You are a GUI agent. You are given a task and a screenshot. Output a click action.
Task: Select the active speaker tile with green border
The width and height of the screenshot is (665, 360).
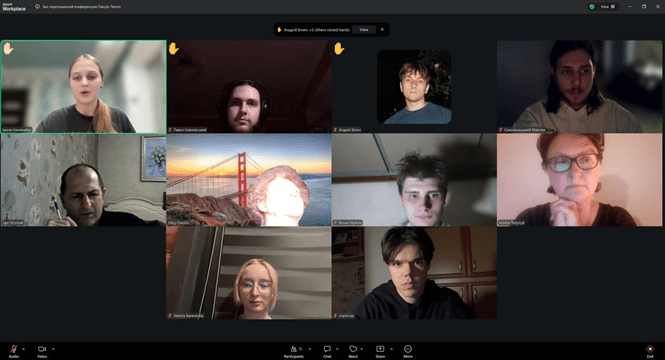(x=84, y=87)
